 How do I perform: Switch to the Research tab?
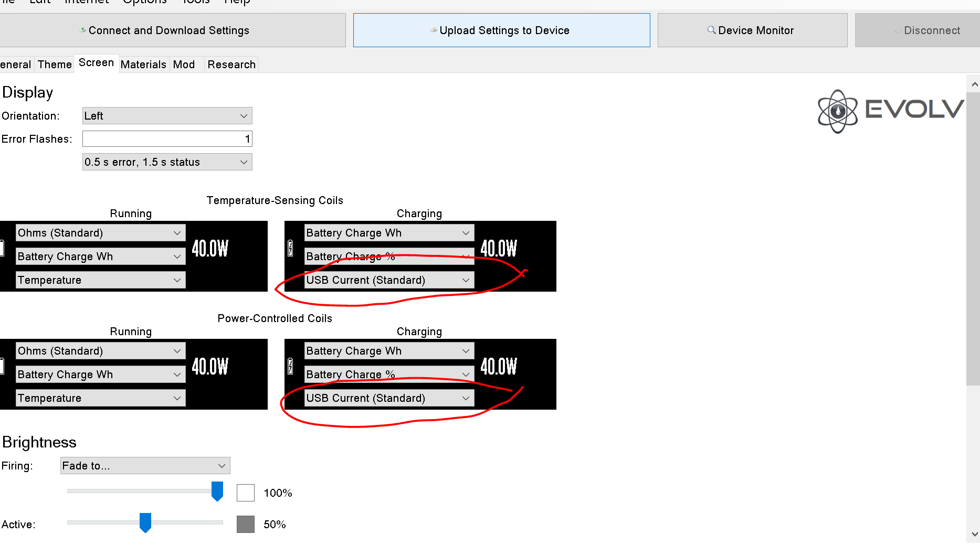pyautogui.click(x=231, y=65)
